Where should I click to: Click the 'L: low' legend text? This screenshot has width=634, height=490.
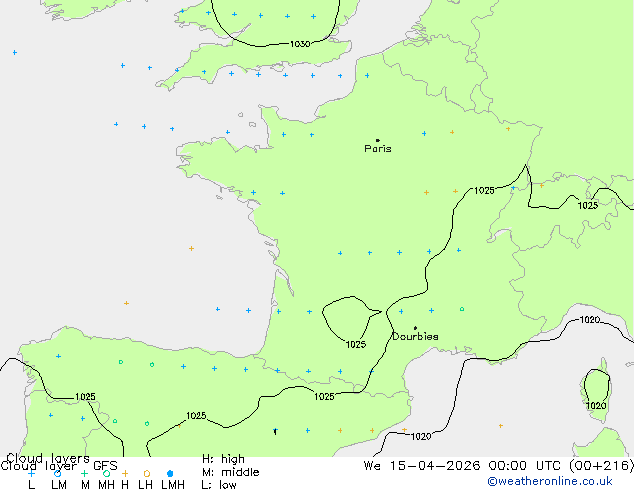tap(219, 485)
